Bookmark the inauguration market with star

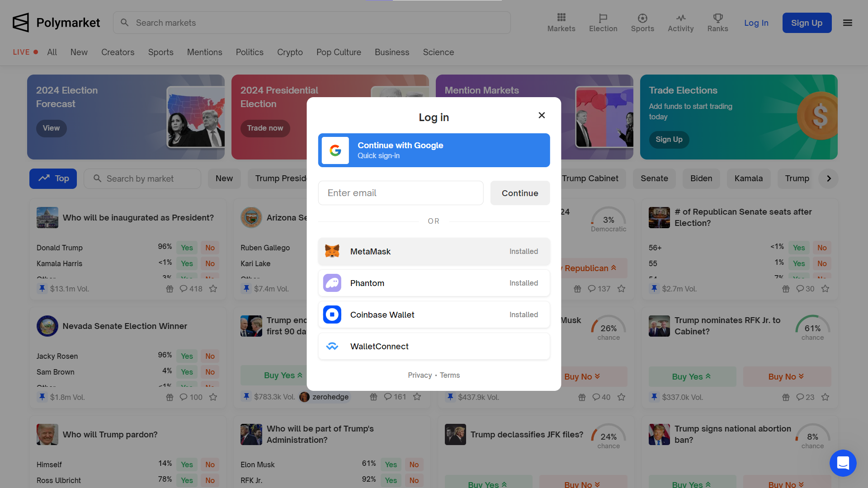point(213,289)
